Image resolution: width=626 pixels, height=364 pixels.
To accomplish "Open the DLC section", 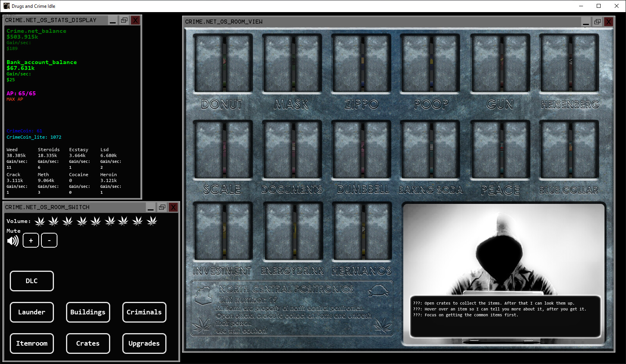I will point(32,281).
